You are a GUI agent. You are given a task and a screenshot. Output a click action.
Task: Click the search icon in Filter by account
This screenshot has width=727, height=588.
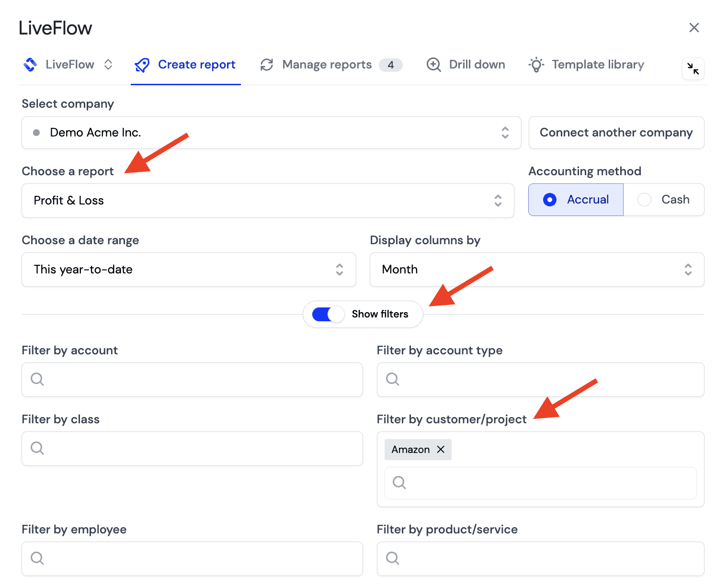(x=37, y=379)
